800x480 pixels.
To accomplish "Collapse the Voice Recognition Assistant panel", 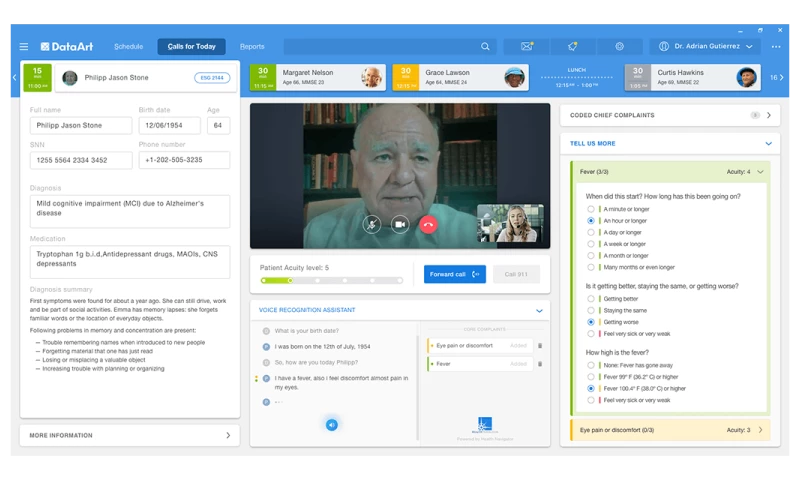I will [539, 311].
